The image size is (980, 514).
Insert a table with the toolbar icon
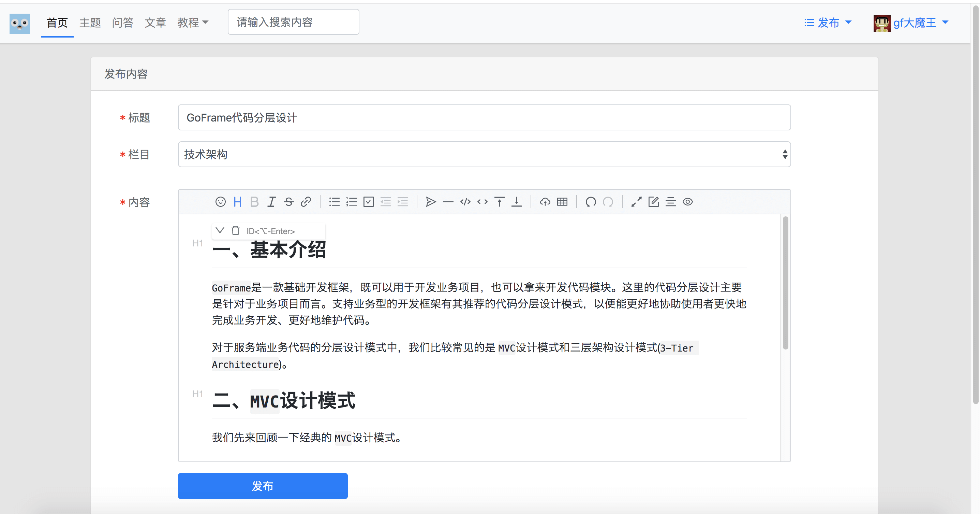(562, 202)
